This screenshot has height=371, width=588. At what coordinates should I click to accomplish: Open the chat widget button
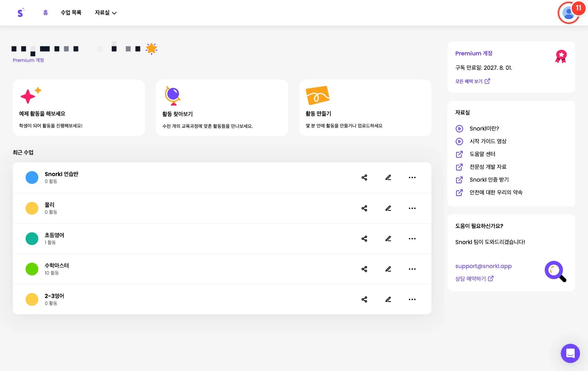[570, 353]
